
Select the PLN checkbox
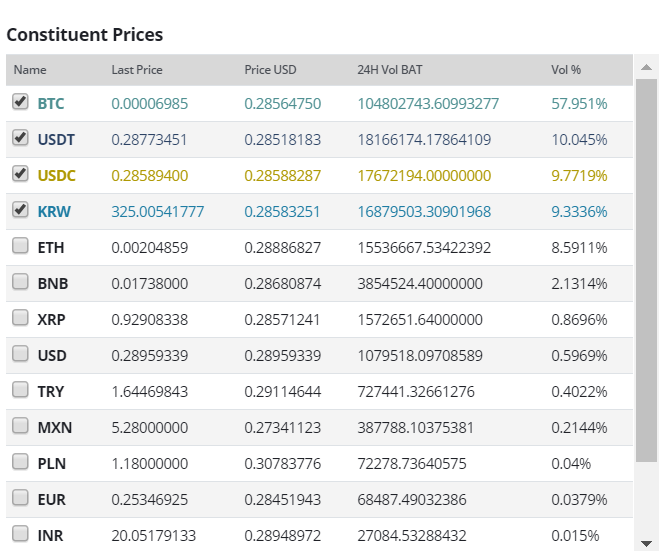(x=20, y=461)
